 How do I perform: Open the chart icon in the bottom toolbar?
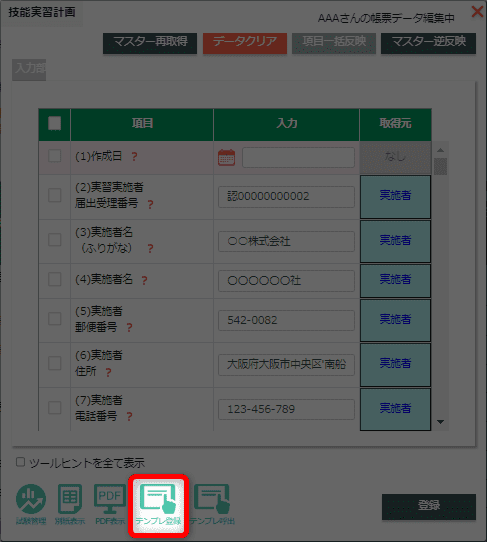[x=31, y=504]
